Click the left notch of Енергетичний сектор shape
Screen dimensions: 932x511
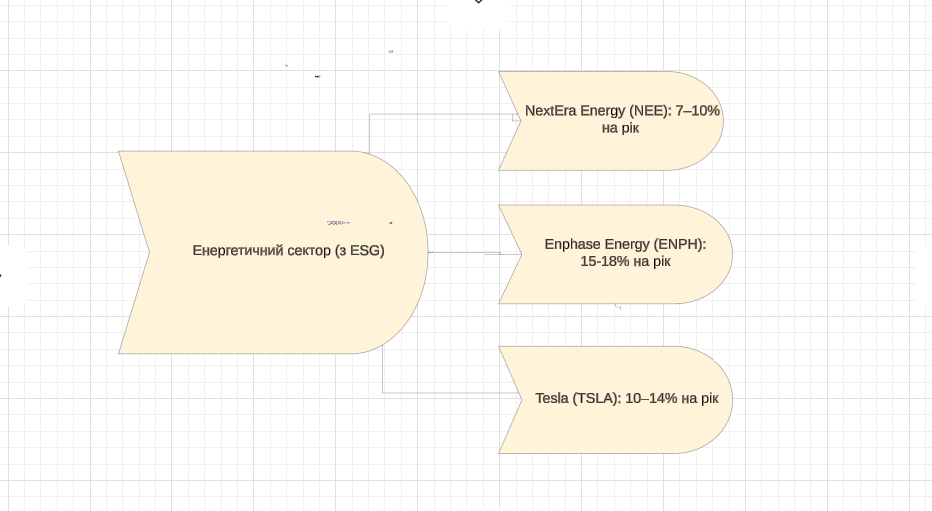pyautogui.click(x=148, y=252)
